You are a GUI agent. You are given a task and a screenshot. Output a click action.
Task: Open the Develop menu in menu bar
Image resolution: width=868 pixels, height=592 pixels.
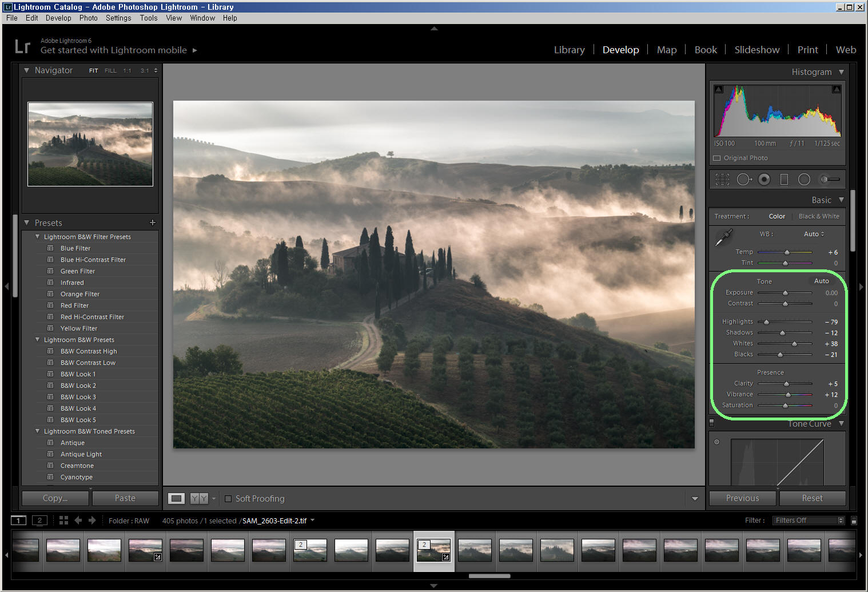(58, 18)
